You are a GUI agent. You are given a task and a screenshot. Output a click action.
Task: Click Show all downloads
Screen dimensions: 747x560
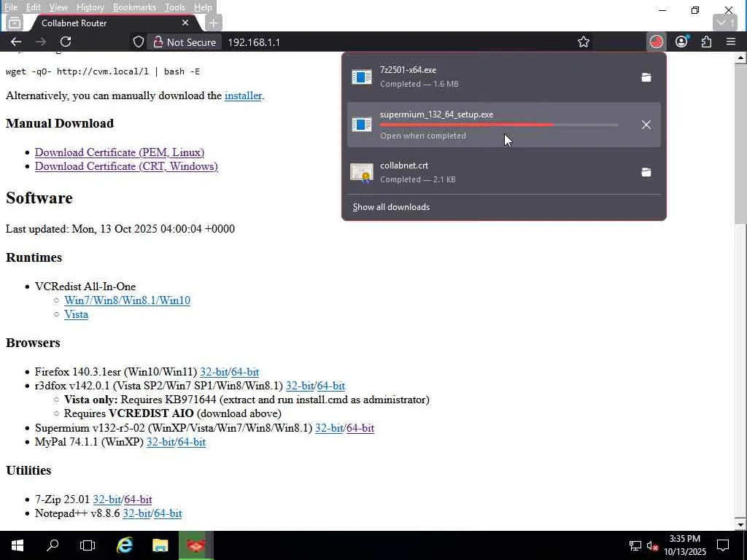click(x=391, y=207)
